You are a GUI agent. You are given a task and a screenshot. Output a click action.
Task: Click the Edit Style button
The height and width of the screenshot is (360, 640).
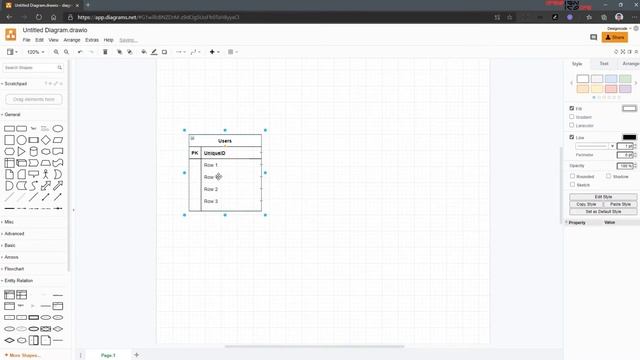pos(603,197)
